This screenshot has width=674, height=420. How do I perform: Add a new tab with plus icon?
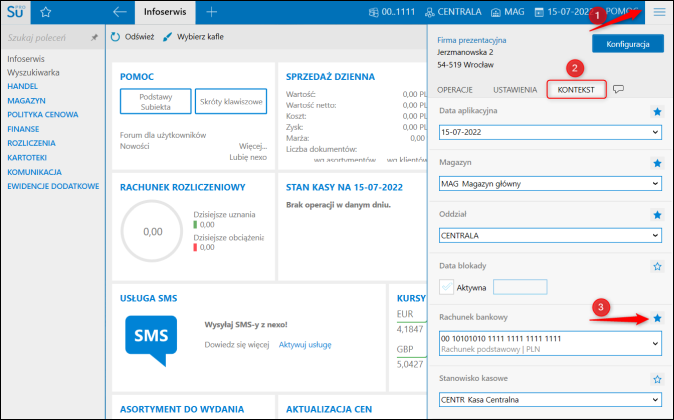pos(211,12)
